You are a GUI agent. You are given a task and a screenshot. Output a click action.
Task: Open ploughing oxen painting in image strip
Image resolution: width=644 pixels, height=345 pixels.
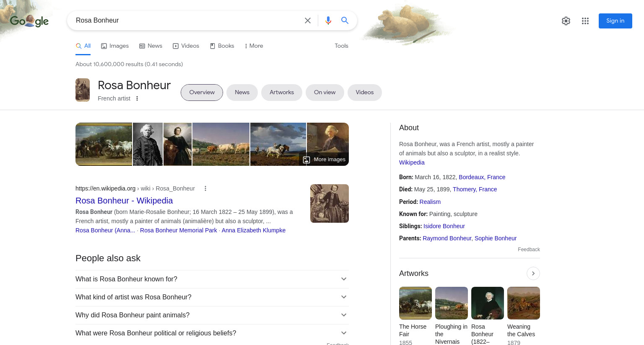[x=221, y=144]
